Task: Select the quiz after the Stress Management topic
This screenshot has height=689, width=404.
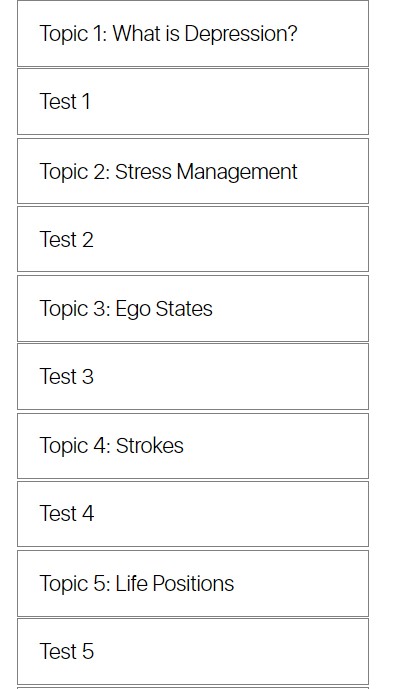Action: pos(193,239)
